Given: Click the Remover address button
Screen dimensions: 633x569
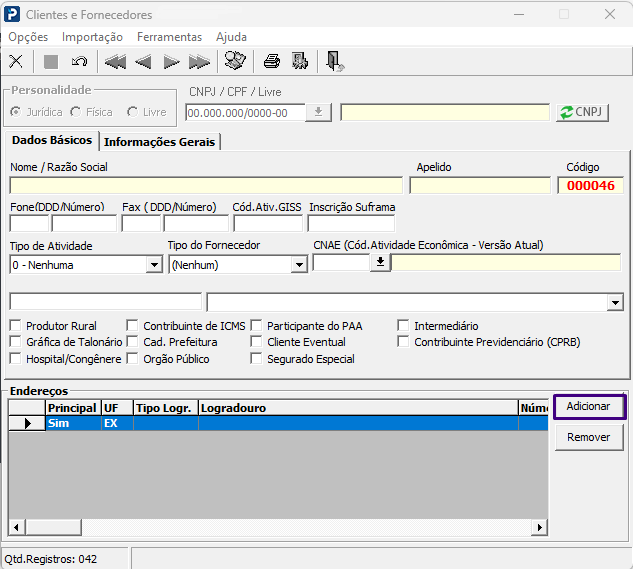Looking at the screenshot, I should coord(589,437).
